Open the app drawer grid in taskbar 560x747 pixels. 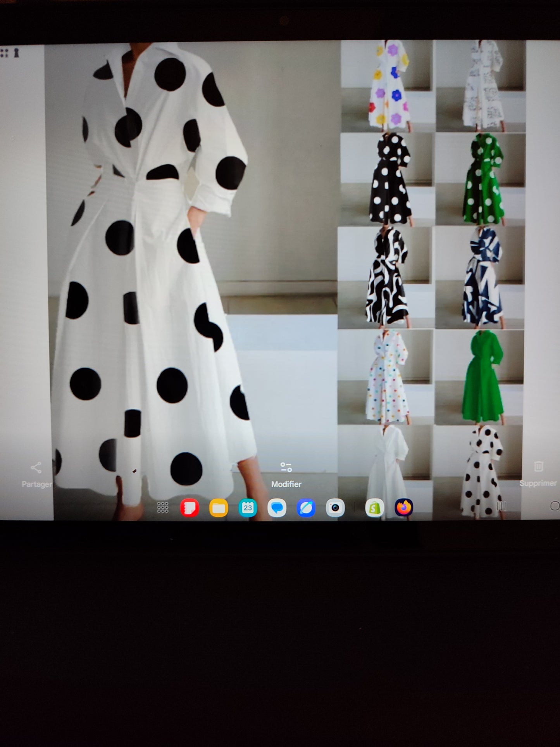tap(163, 507)
